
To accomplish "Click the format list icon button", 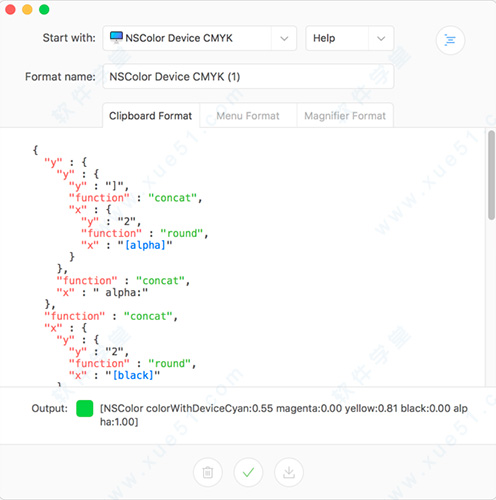I will coord(450,40).
